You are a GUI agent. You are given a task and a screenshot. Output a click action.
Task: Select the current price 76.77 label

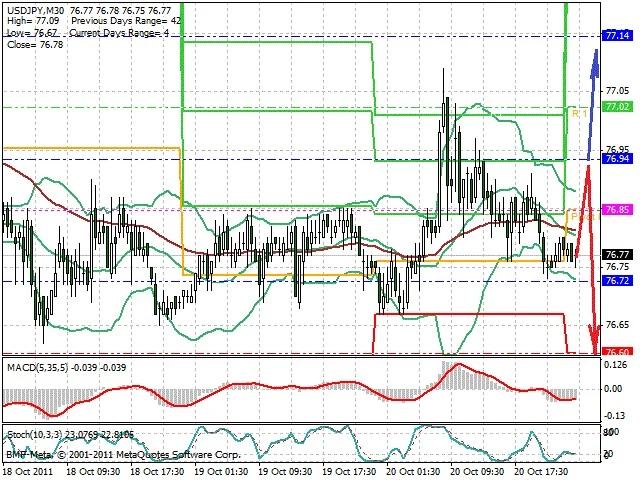(617, 254)
